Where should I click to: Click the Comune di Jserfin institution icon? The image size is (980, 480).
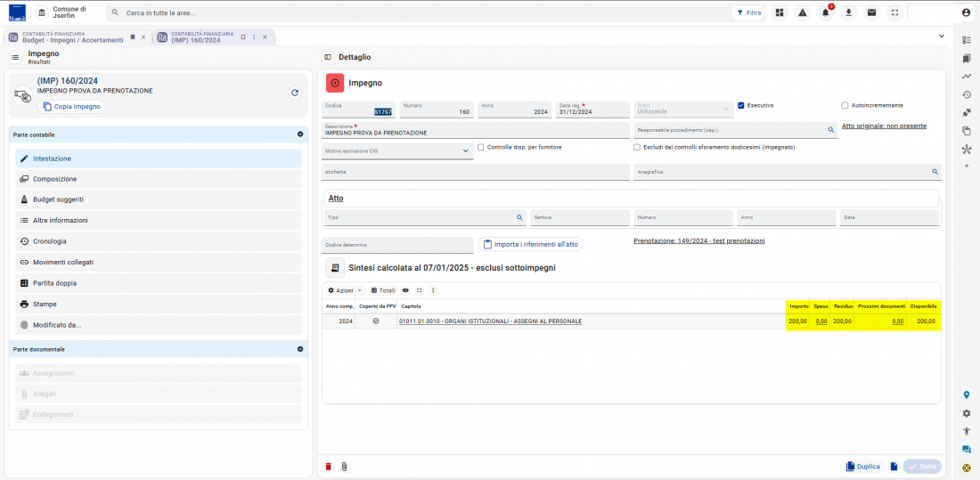pos(42,12)
